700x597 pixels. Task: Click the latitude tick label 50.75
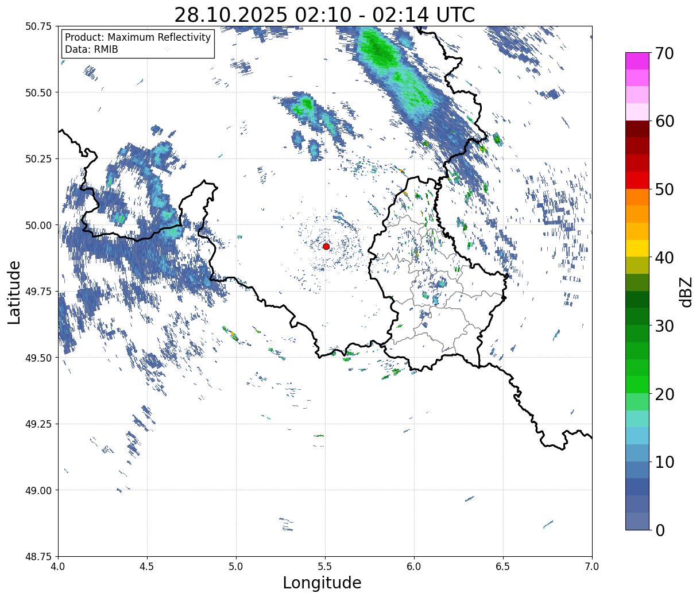[x=38, y=26]
